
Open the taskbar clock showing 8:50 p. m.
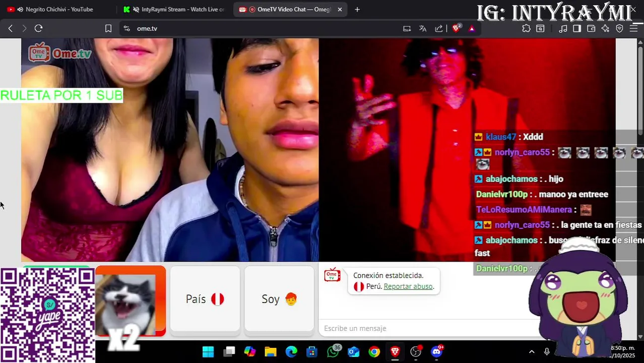pyautogui.click(x=623, y=351)
